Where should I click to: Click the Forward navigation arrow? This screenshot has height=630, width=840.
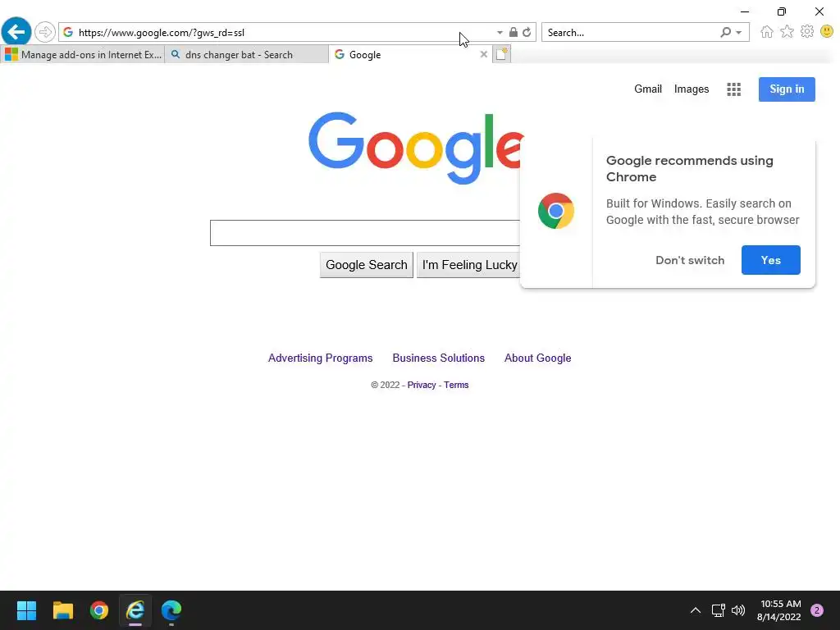(45, 32)
